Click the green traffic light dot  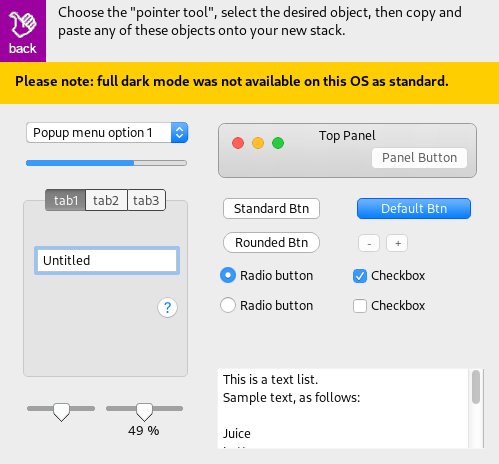pos(278,143)
